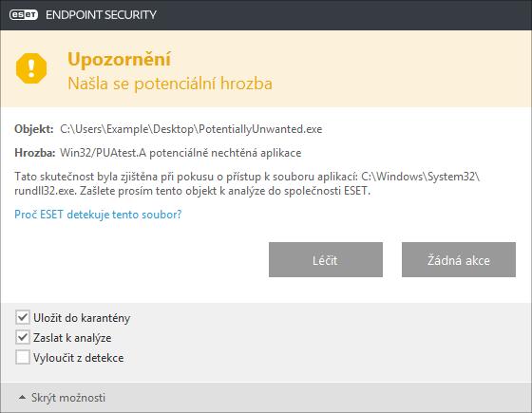Hide options via Skrýt možnosti label

pyautogui.click(x=68, y=398)
